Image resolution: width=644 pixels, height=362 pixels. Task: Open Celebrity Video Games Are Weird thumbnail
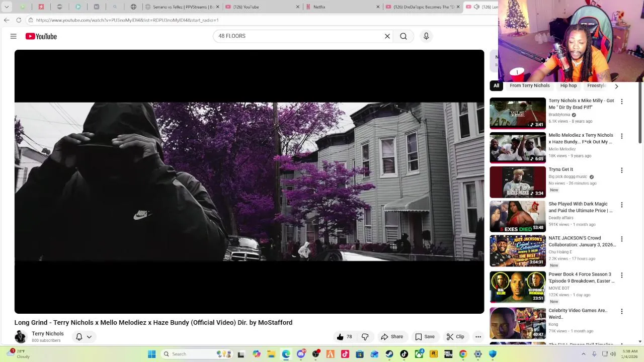click(518, 323)
